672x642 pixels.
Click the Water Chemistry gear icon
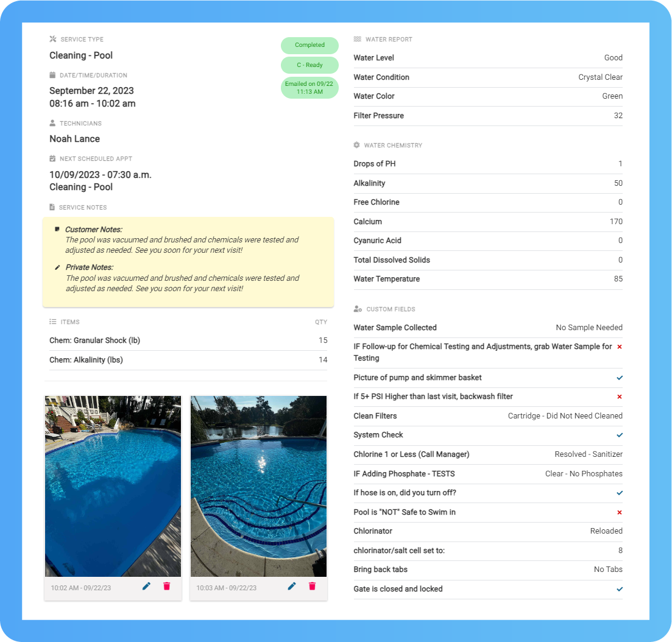click(x=357, y=145)
